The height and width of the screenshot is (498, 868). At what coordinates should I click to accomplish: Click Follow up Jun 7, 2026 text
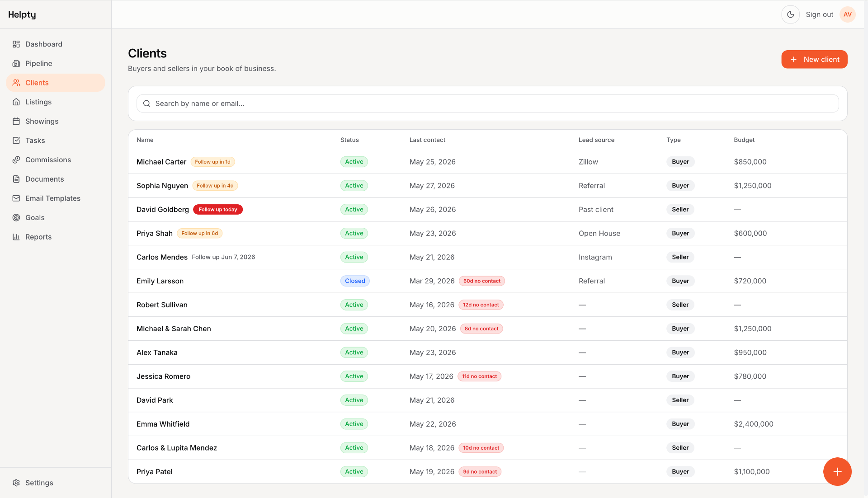click(223, 257)
